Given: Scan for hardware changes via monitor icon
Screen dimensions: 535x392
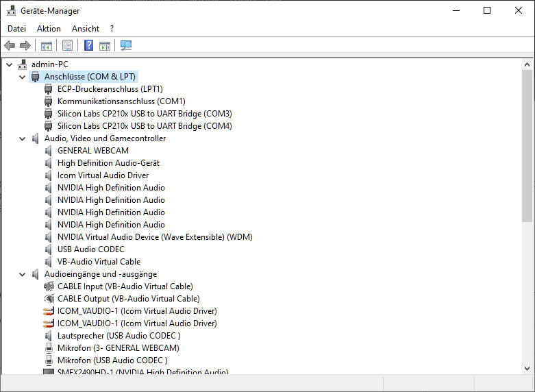Looking at the screenshot, I should pyautogui.click(x=126, y=45).
